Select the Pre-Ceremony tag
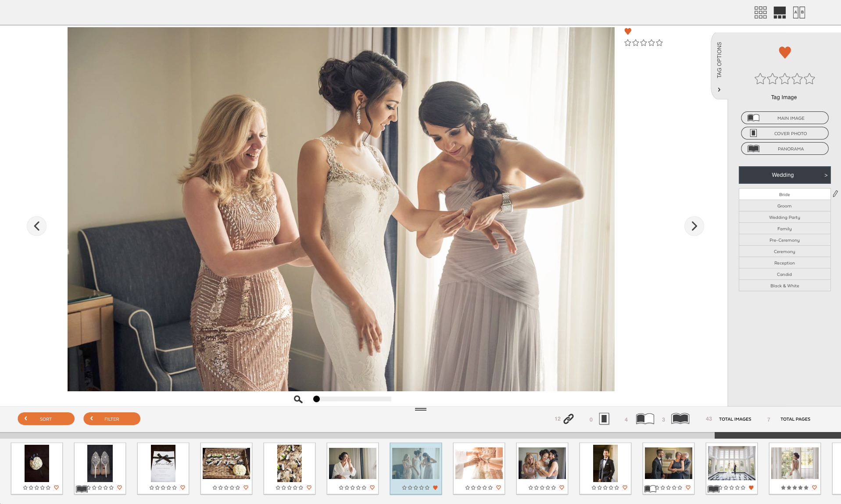 coord(785,240)
